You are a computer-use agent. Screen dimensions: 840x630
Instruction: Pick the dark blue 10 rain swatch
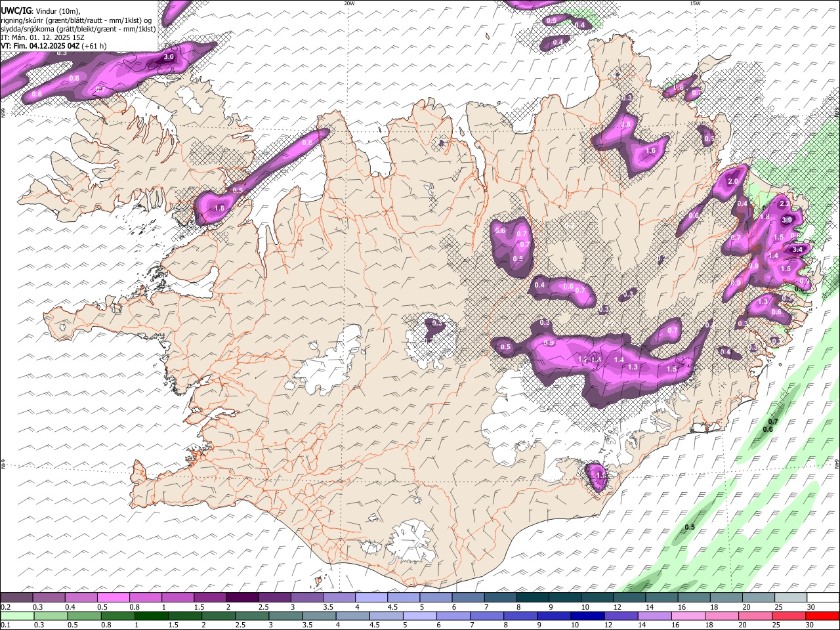click(587, 616)
